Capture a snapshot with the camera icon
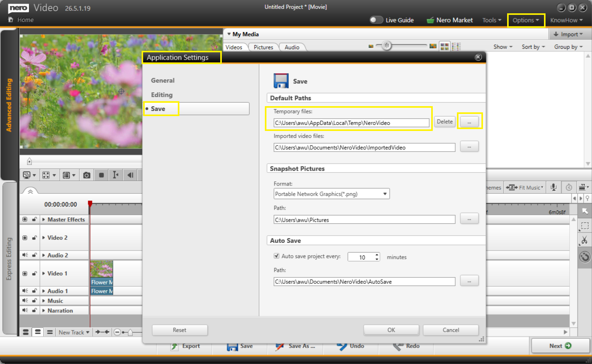Image resolution: width=592 pixels, height=364 pixels. [86, 175]
